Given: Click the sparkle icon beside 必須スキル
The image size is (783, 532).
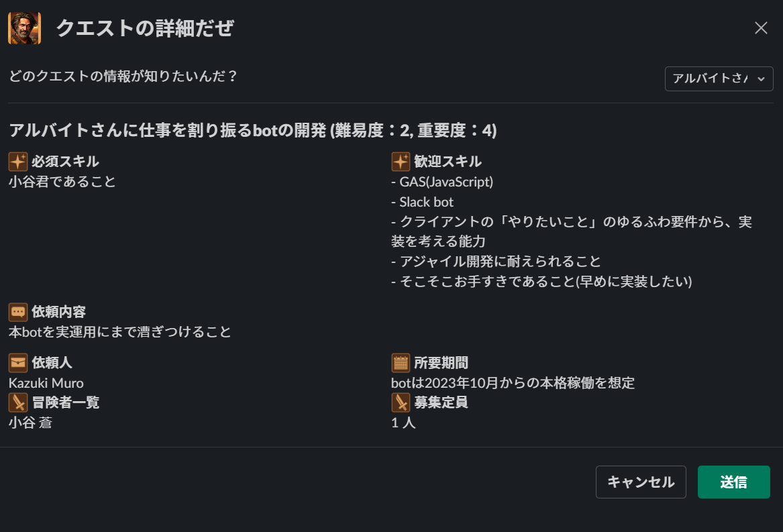Looking at the screenshot, I should (x=18, y=162).
